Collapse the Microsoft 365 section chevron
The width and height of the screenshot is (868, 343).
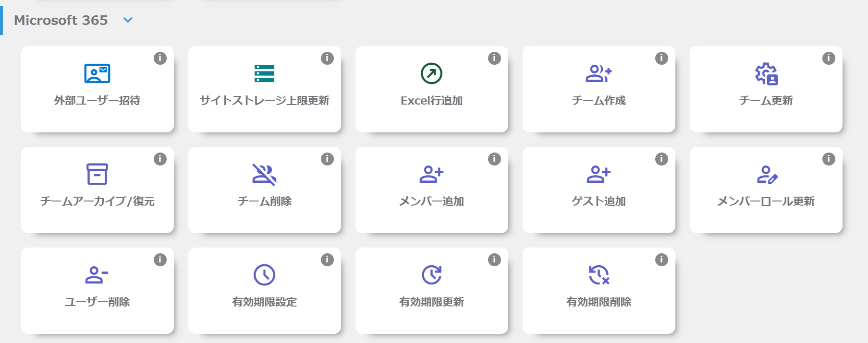(x=128, y=20)
